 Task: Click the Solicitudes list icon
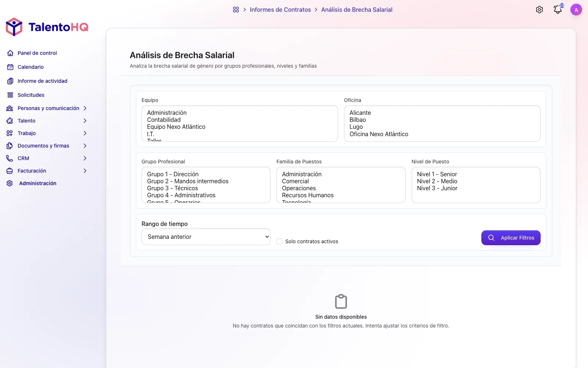coord(10,95)
